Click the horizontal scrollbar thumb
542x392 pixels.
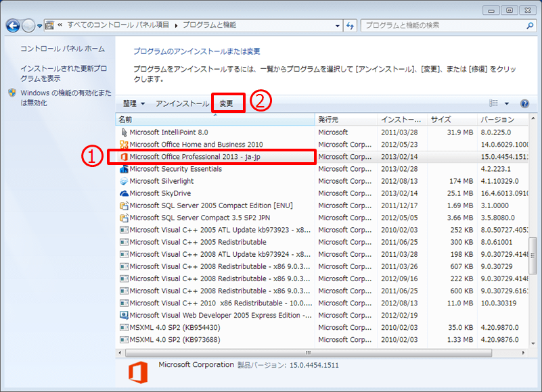pyautogui.click(x=309, y=353)
